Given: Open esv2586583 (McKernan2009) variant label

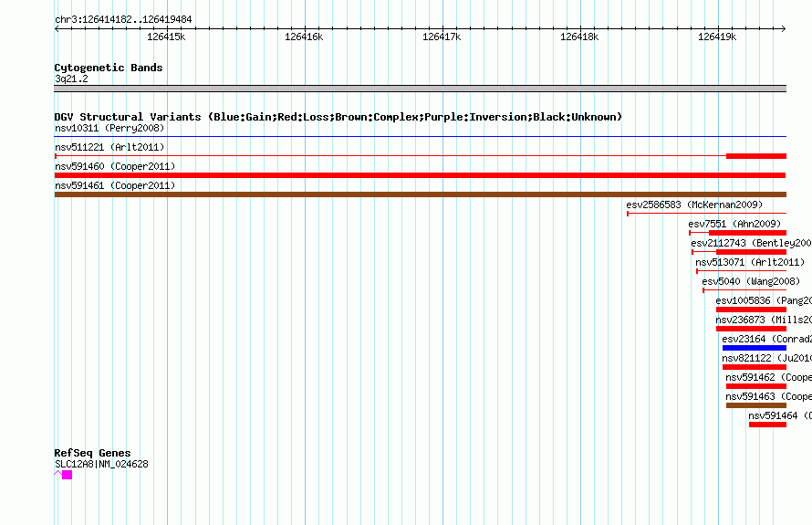Looking at the screenshot, I should [x=694, y=205].
